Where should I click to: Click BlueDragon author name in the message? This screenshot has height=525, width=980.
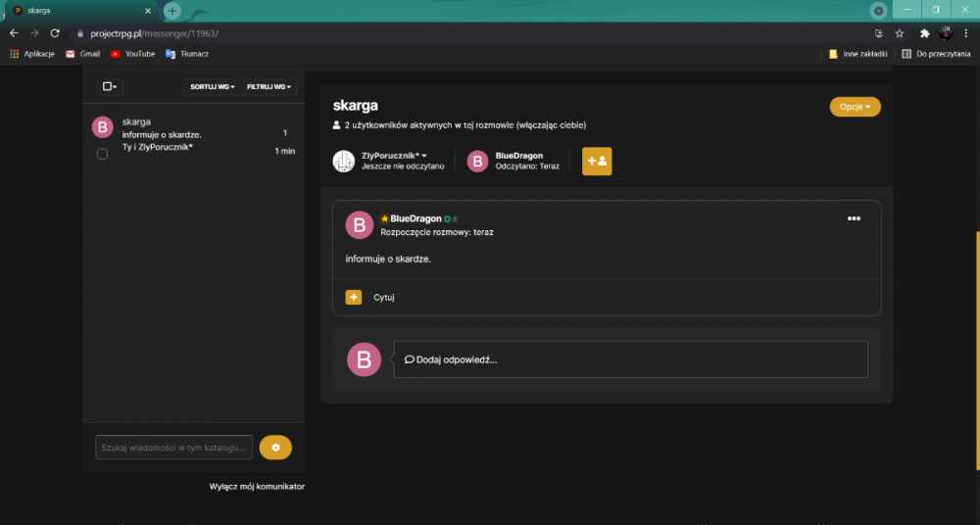(416, 218)
